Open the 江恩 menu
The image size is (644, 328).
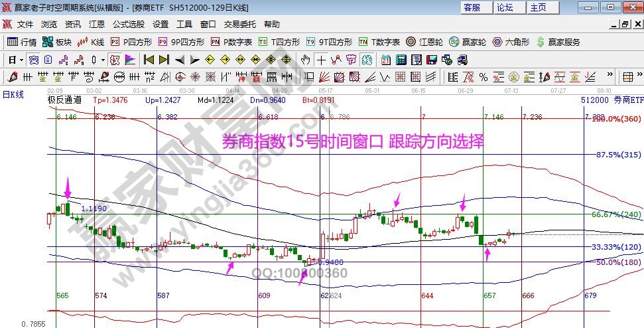click(x=97, y=25)
